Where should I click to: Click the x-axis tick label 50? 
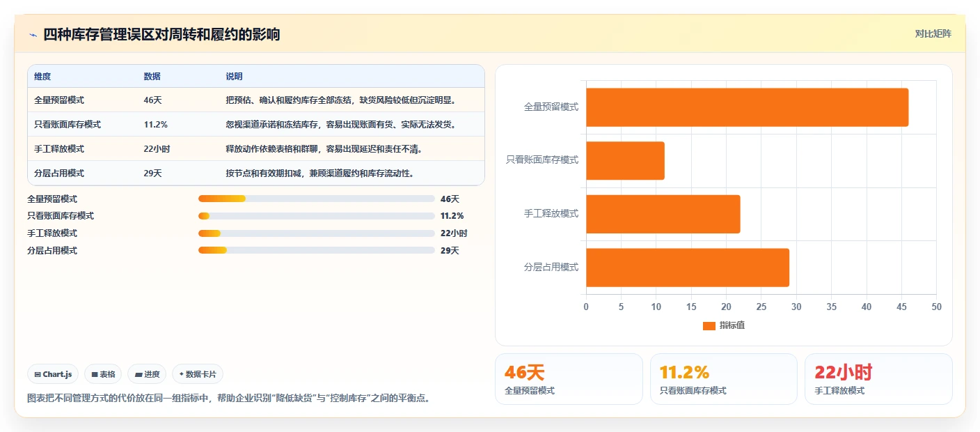(936, 307)
